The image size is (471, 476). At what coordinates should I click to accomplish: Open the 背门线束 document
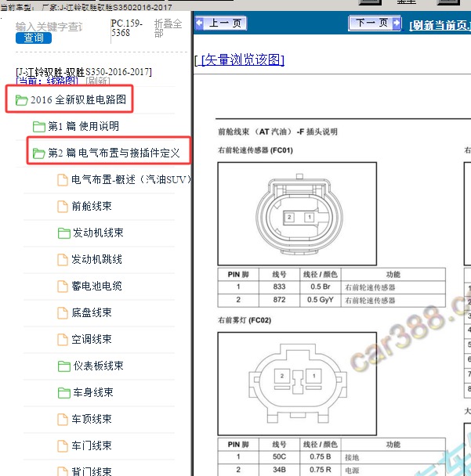pos(92,471)
